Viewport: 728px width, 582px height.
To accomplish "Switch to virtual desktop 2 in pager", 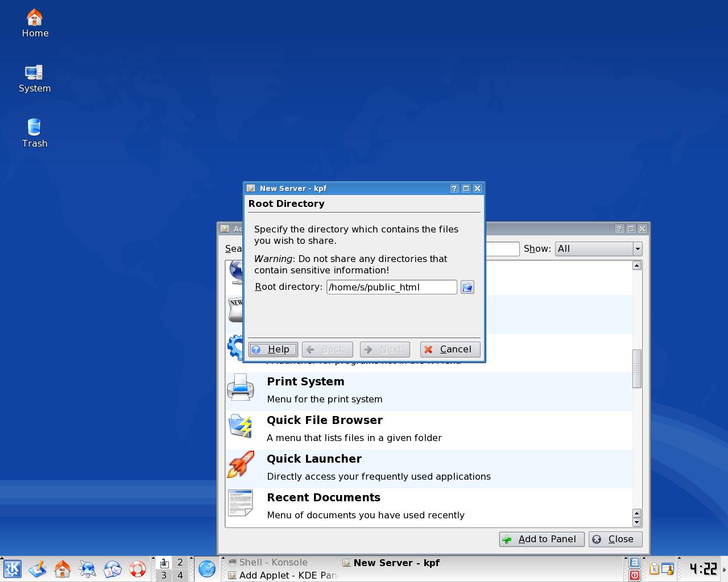I will tap(180, 562).
